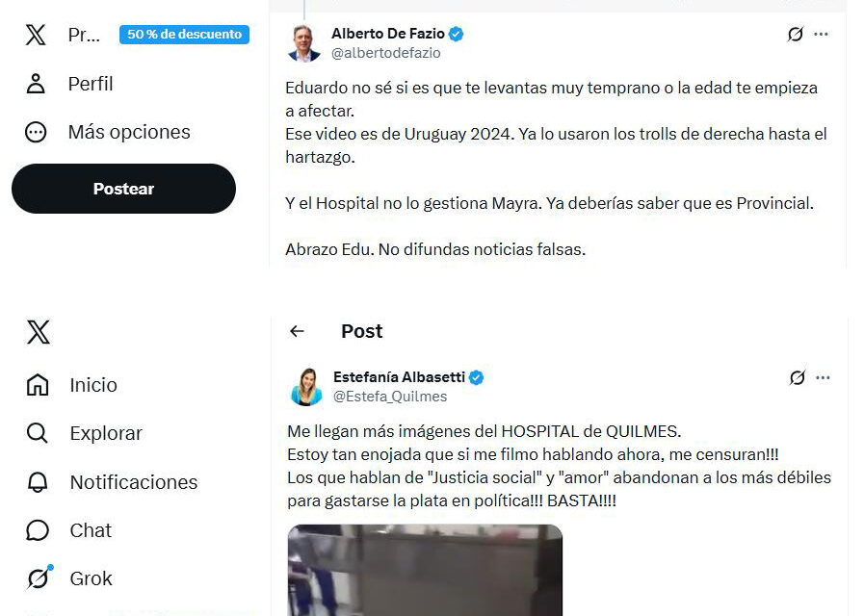Go to Inicio home icon
This screenshot has height=616, width=864.
[38, 385]
